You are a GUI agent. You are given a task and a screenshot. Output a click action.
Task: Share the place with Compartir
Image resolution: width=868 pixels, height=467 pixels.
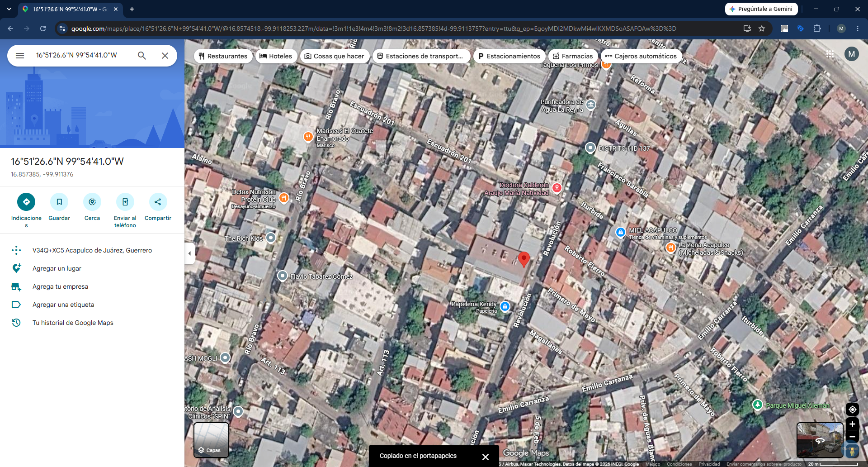(x=158, y=207)
